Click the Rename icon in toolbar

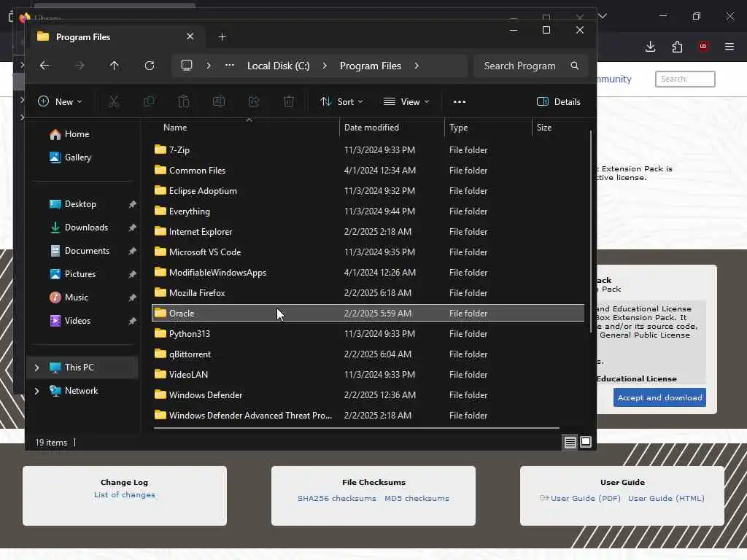pos(219,101)
